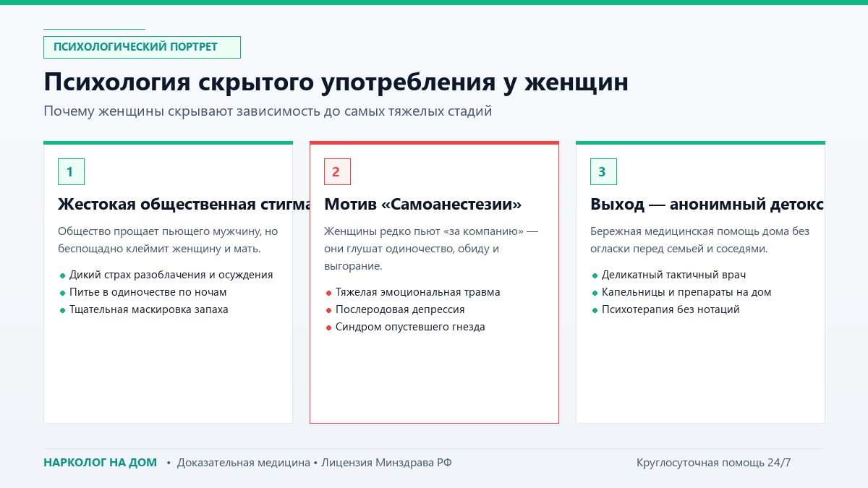Screen dimensions: 868x488
Task: Click the paragraph «Общество прощает пьющего мужчину»
Action: pyautogui.click(x=168, y=240)
